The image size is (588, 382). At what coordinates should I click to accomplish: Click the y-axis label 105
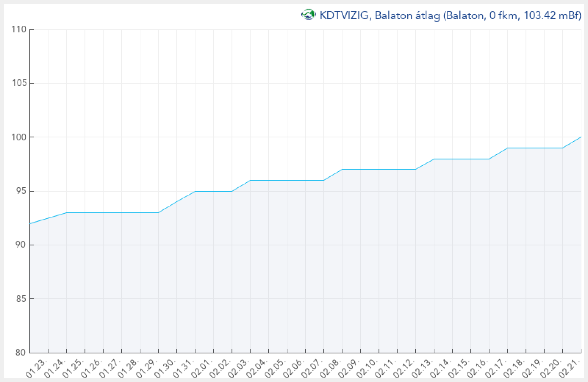[19, 83]
